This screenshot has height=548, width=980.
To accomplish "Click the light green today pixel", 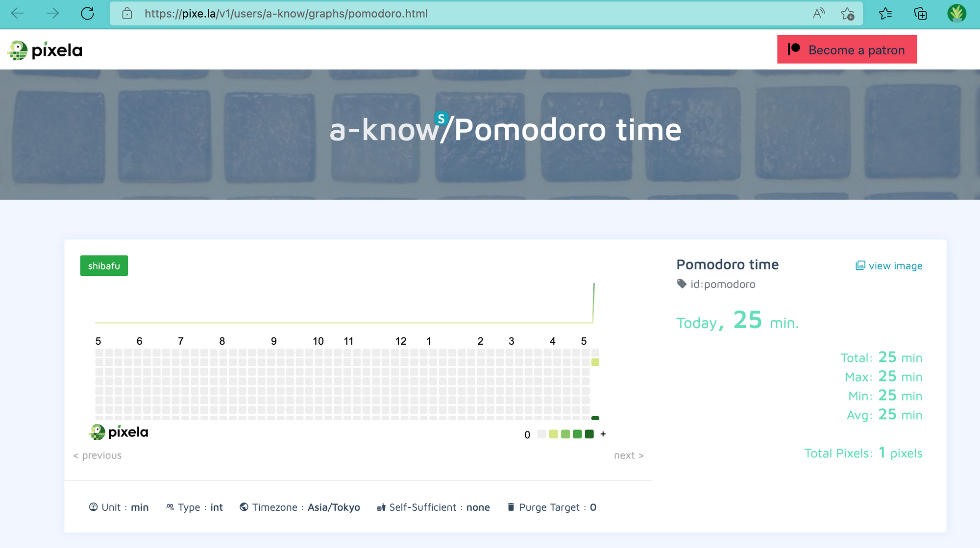I will (x=595, y=362).
